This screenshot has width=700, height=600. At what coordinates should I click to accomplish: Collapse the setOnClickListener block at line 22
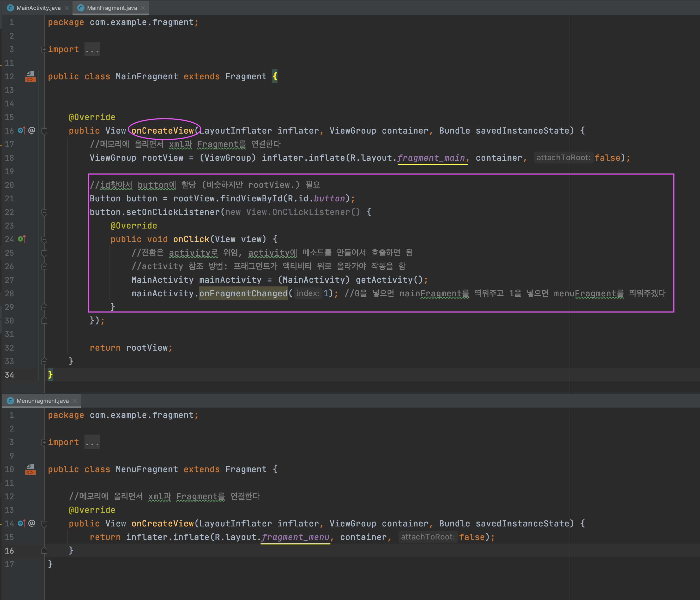pos(44,212)
